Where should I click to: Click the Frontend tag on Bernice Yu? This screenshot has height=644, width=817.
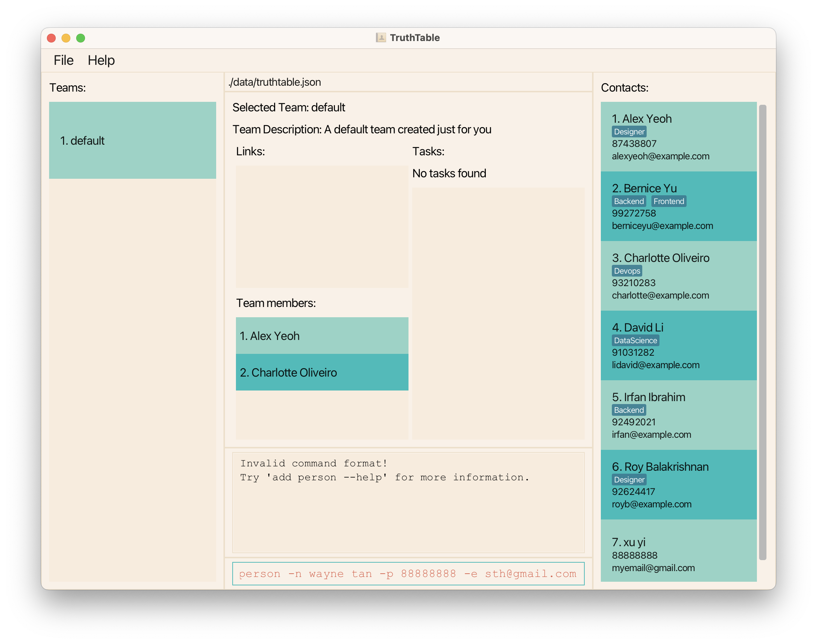[669, 201]
